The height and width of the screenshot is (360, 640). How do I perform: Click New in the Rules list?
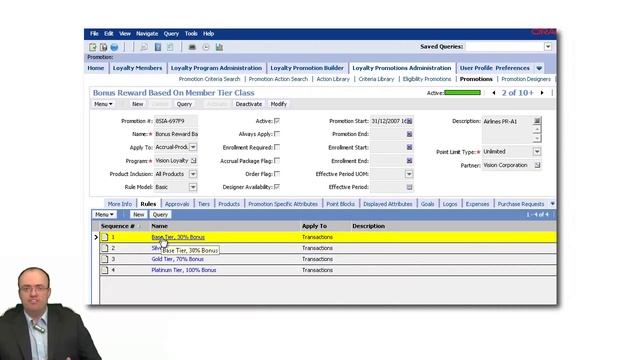tap(139, 215)
